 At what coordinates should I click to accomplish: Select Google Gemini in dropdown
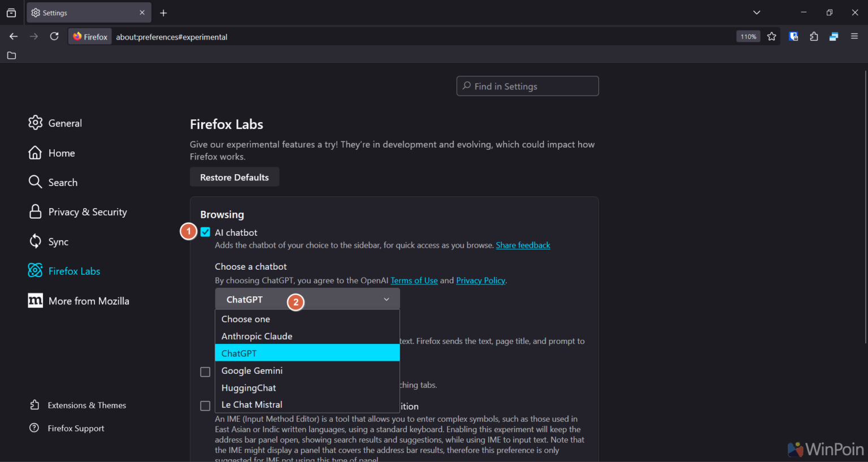coord(307,370)
